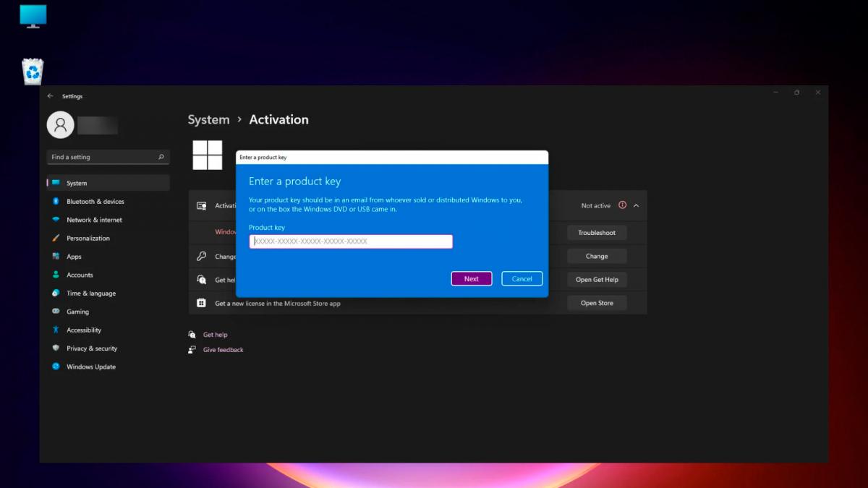Image resolution: width=868 pixels, height=488 pixels.
Task: Focus the Find a setting search box
Action: pyautogui.click(x=109, y=157)
